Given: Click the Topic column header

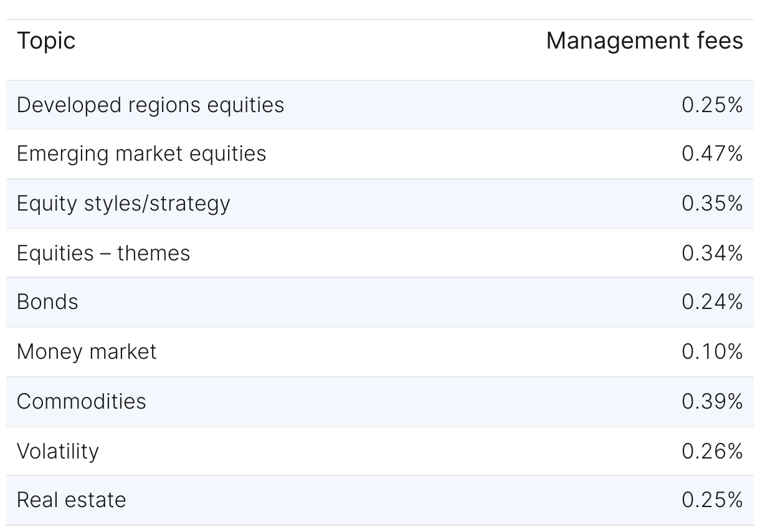Looking at the screenshot, I should coord(46,41).
